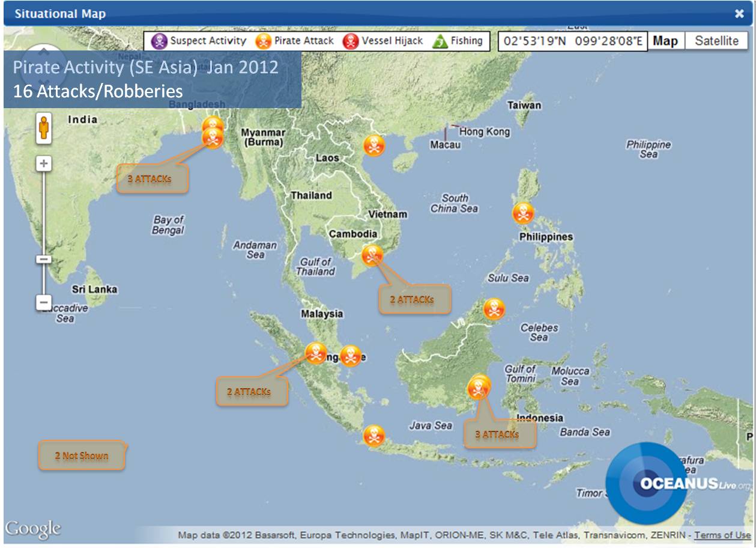Select the front pirate marker near Gulf of Tomini
Screen dimensions: 756x548
coord(478,389)
